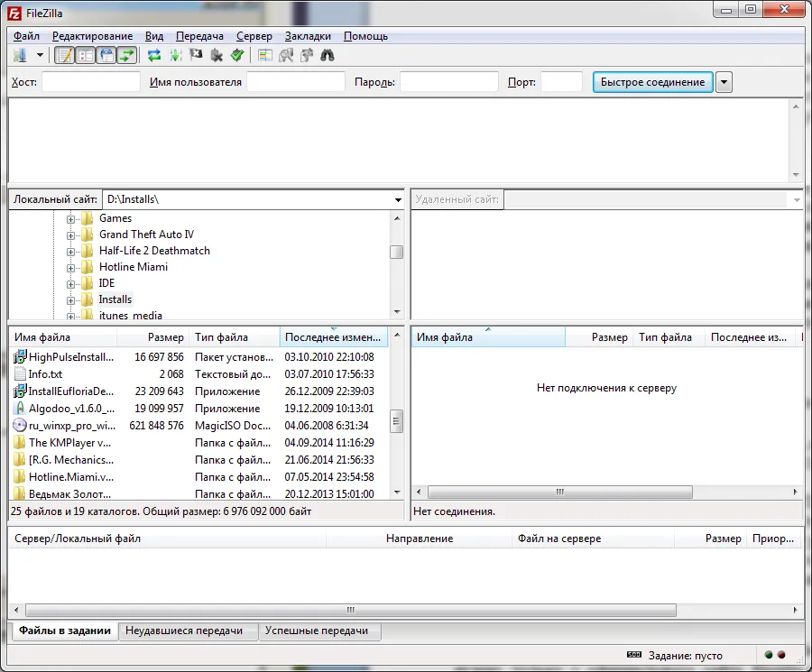Toggle transfer queue display button
Image resolution: width=812 pixels, height=672 pixels.
pos(127,55)
